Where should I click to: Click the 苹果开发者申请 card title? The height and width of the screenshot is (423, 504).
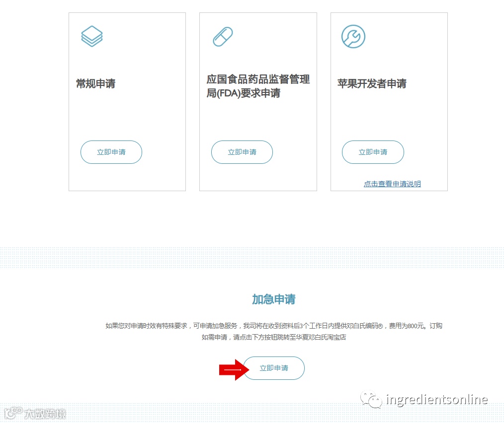372,83
